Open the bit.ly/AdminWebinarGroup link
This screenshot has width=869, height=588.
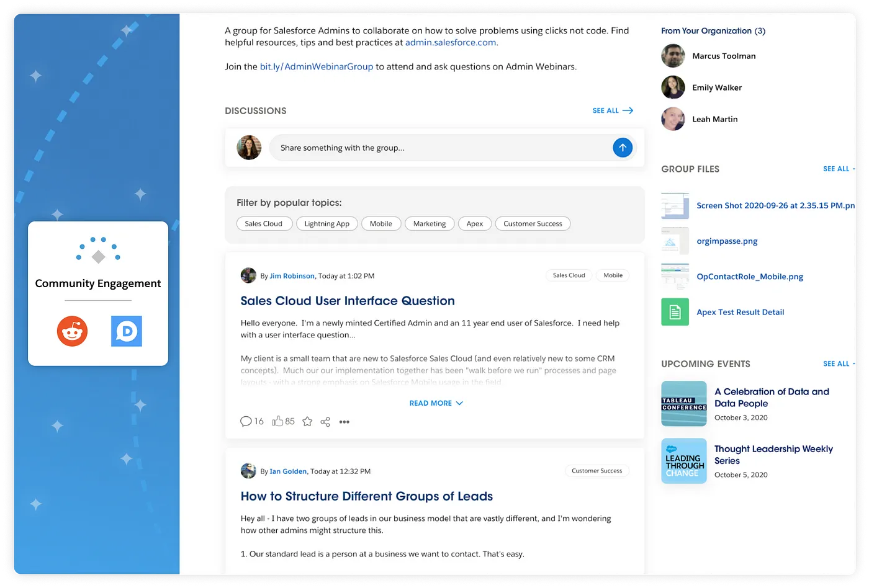click(317, 66)
